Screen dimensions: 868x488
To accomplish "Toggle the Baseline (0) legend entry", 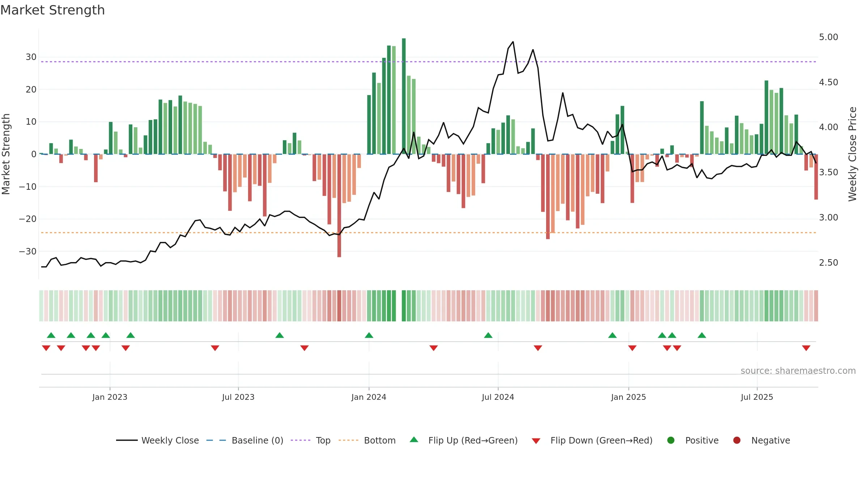I will [245, 440].
